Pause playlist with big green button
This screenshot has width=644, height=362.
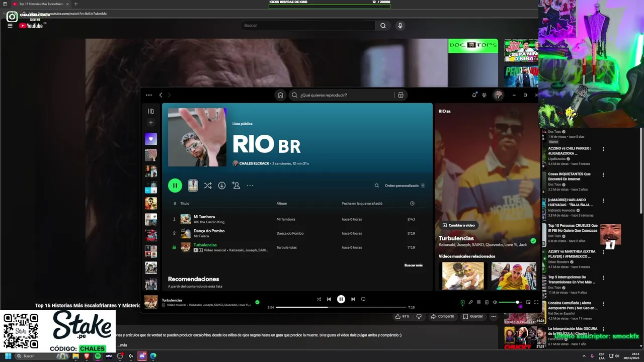point(175,186)
